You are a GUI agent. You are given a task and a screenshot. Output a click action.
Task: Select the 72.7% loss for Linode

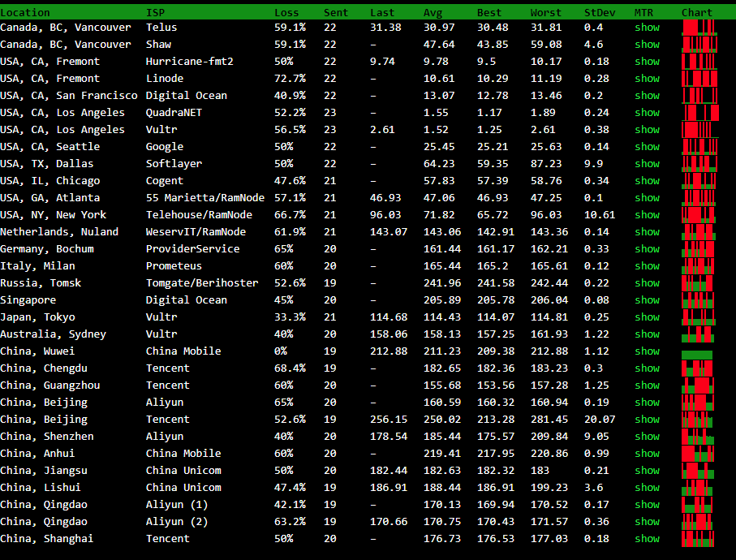[290, 79]
